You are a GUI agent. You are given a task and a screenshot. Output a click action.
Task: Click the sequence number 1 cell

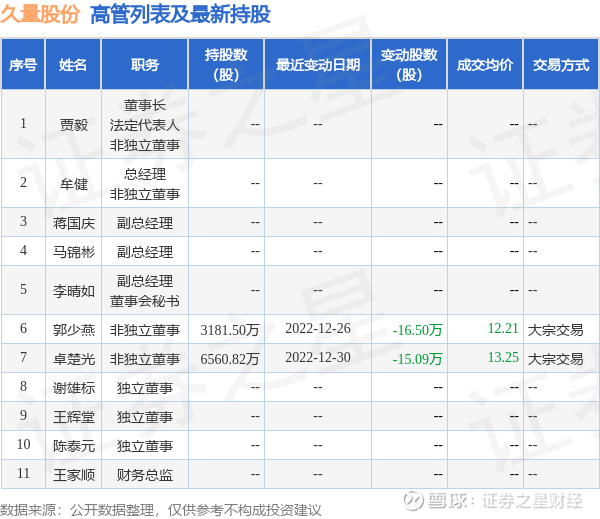click(23, 123)
